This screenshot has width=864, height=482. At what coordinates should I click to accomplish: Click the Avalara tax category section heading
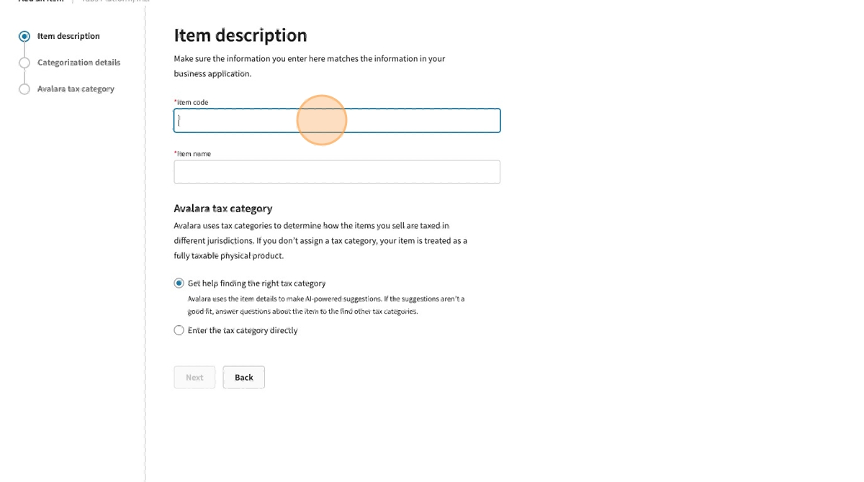[x=222, y=208]
